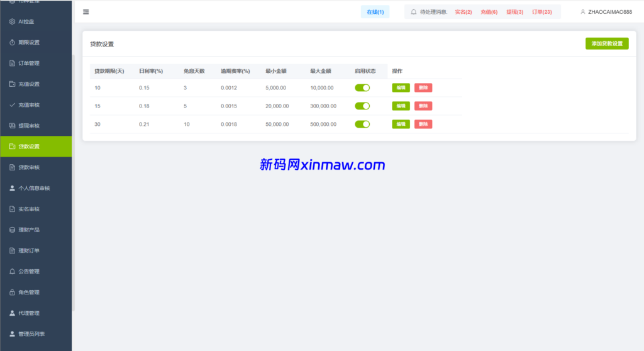
Task: Click the 10,000.00 maximum amount cell
Action: click(x=322, y=88)
